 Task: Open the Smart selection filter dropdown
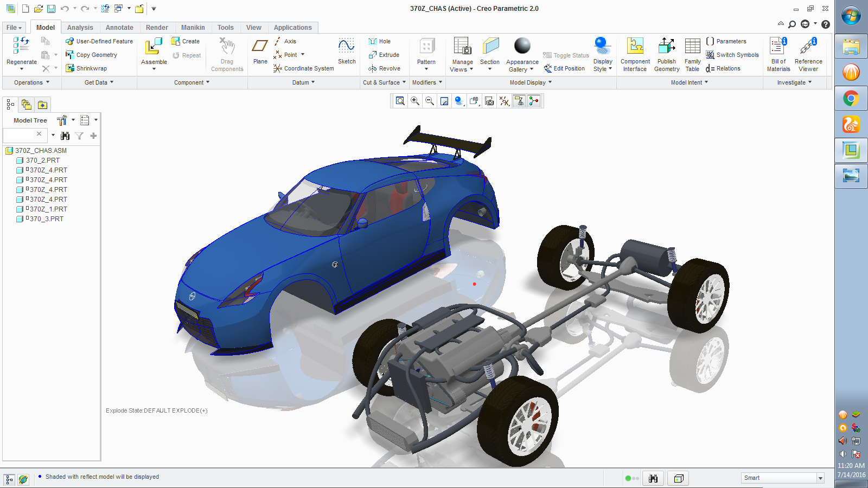[x=820, y=478]
